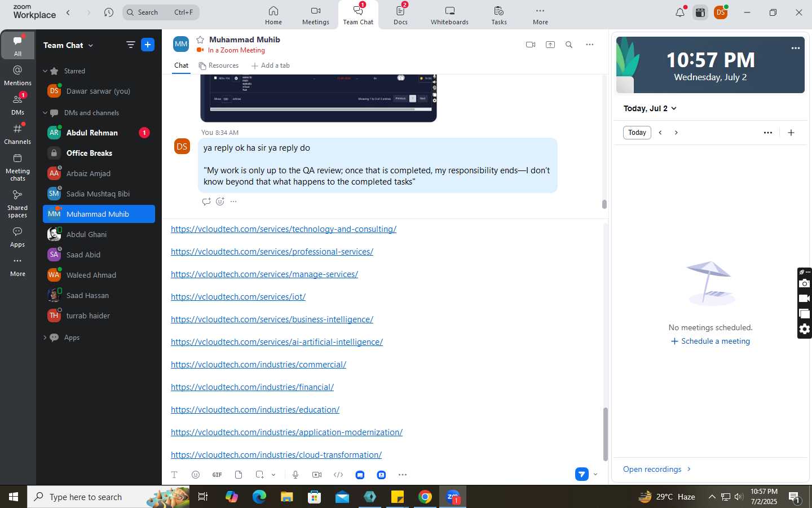
Task: Insert a code snippet
Action: tap(338, 475)
